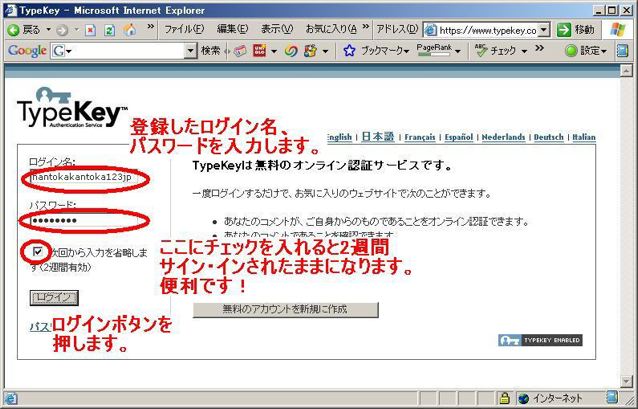
Task: Open the Google search box dropdown arrow
Action: click(190, 51)
